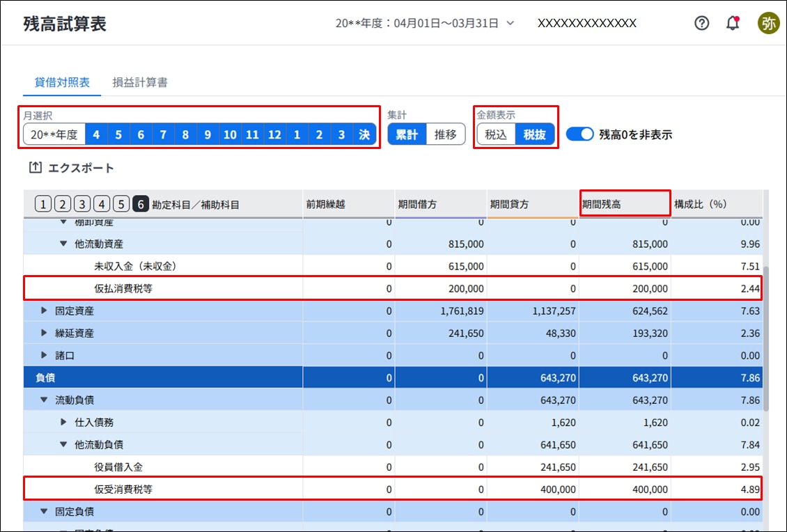Select month 10 in 月選択

(230, 134)
